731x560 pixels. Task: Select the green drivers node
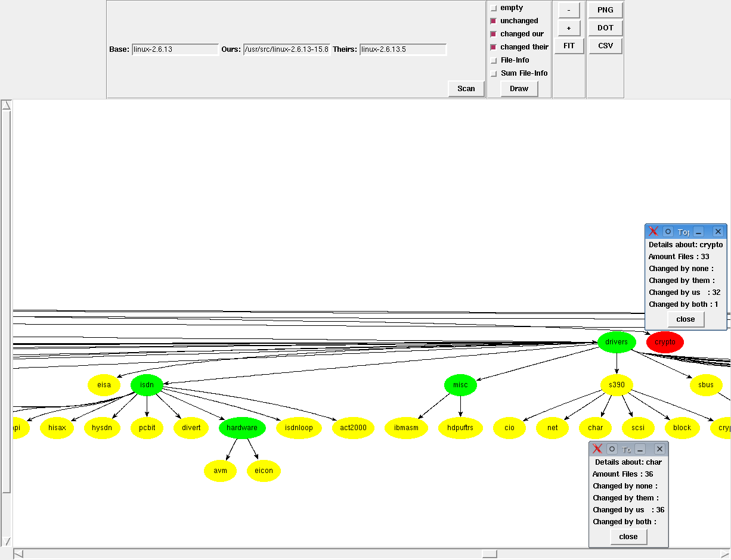point(617,343)
